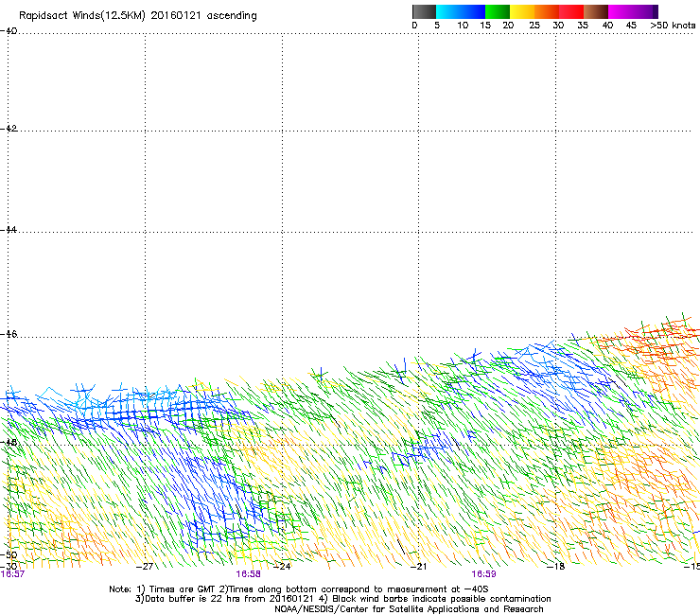Click the red 30-35 knots legend segment

(x=571, y=11)
